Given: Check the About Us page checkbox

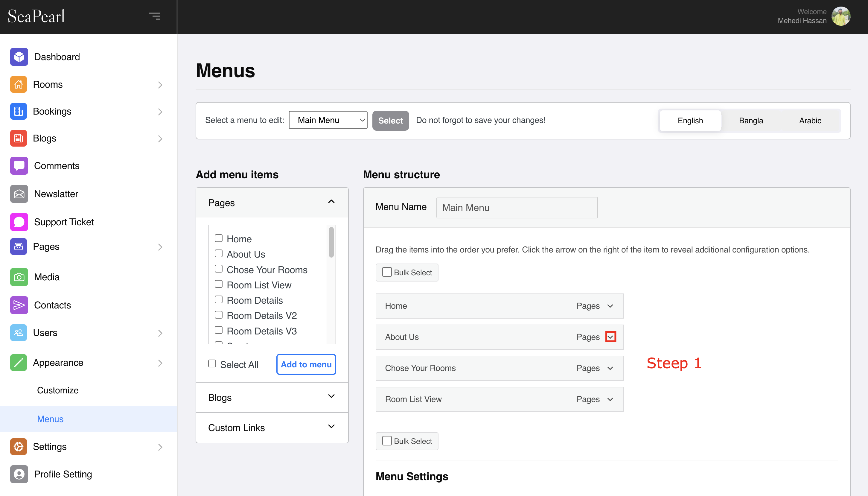Looking at the screenshot, I should coord(219,253).
